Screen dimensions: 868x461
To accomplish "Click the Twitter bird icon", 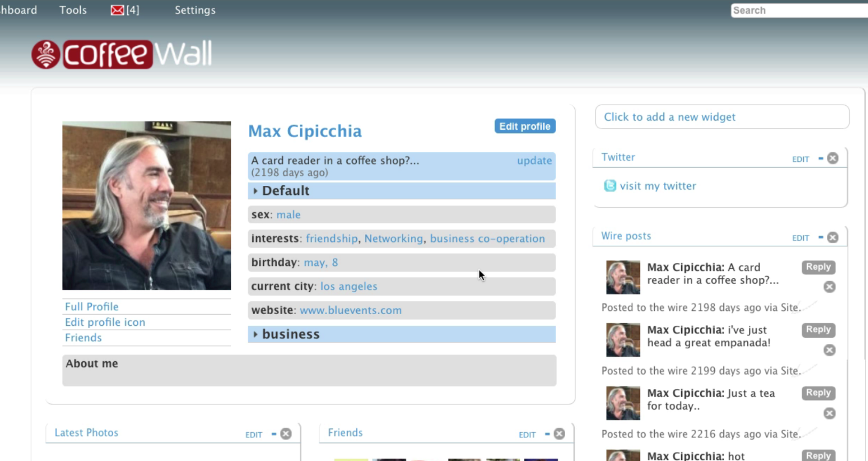I will (x=609, y=186).
